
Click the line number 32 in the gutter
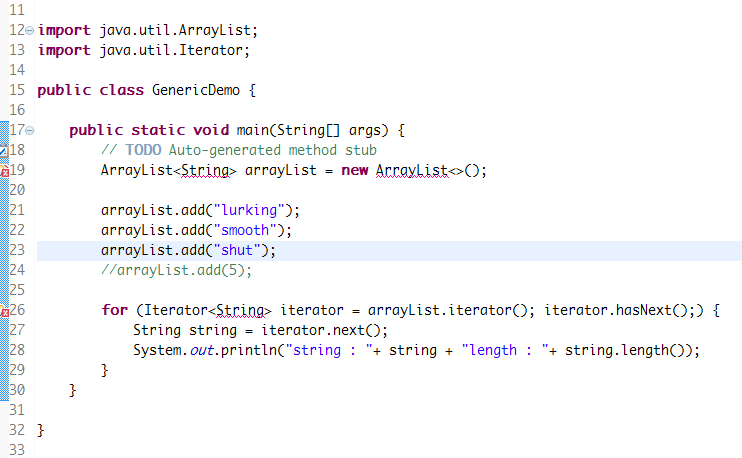pyautogui.click(x=17, y=430)
